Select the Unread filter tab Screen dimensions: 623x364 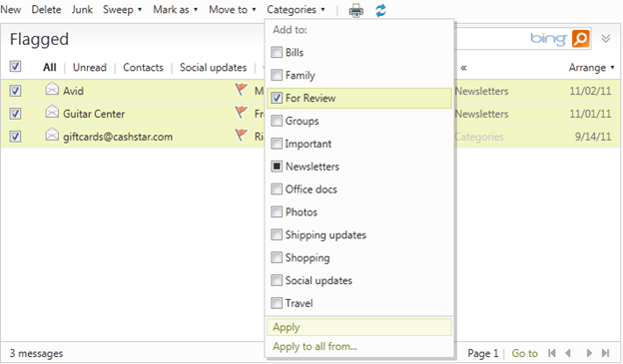pos(90,68)
